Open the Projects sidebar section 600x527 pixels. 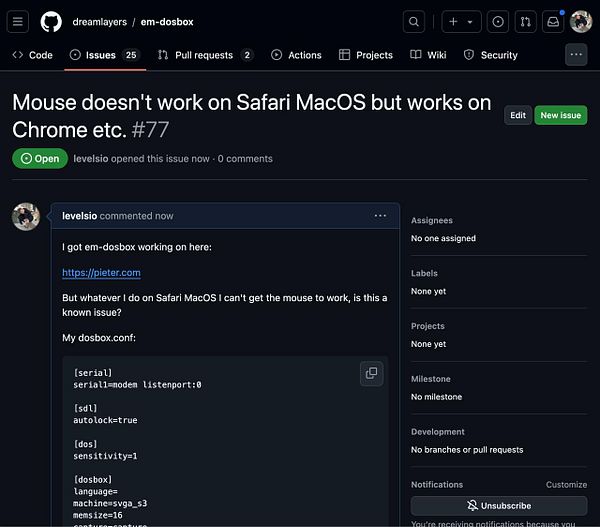[428, 326]
